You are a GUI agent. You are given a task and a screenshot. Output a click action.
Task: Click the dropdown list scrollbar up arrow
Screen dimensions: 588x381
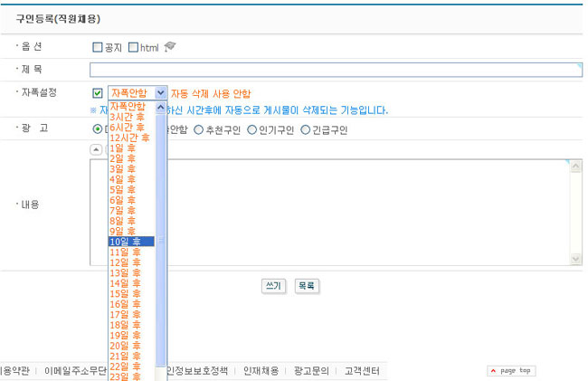(160, 108)
